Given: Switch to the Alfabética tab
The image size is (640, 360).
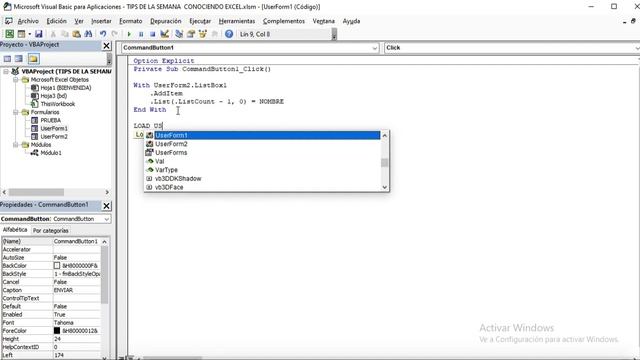Looking at the screenshot, I should [x=15, y=230].
